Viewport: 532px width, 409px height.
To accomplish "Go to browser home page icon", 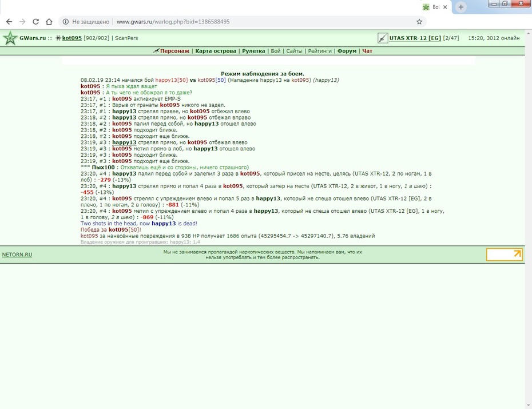I will [49, 22].
